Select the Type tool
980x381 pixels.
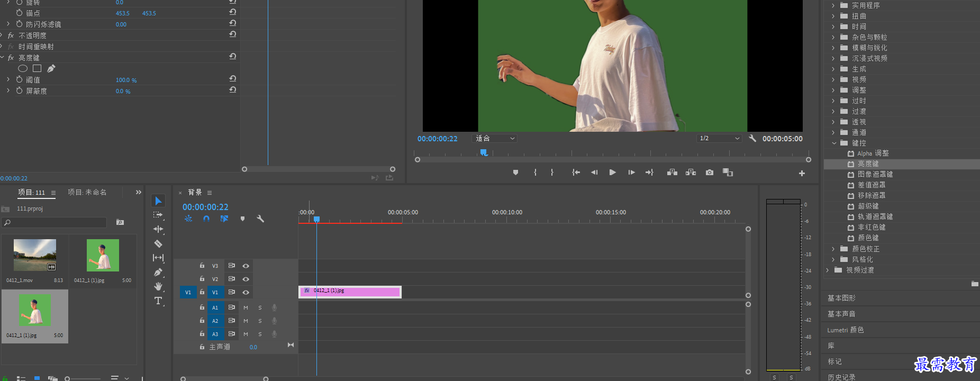click(158, 301)
